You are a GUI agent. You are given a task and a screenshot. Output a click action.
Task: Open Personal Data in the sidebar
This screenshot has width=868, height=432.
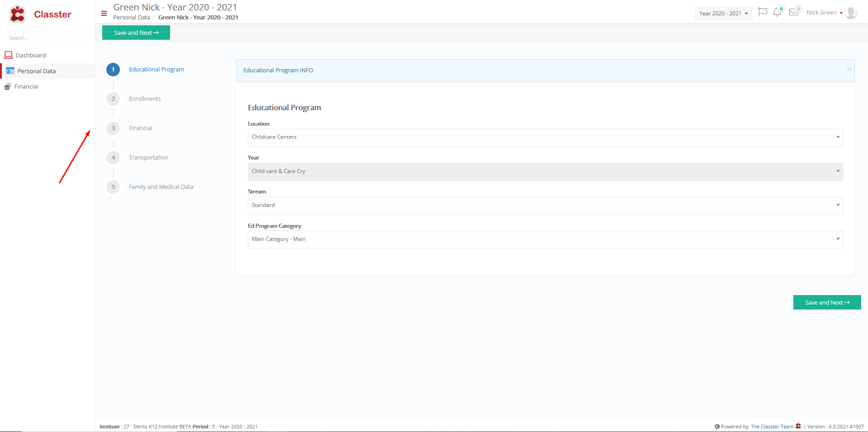tap(37, 71)
